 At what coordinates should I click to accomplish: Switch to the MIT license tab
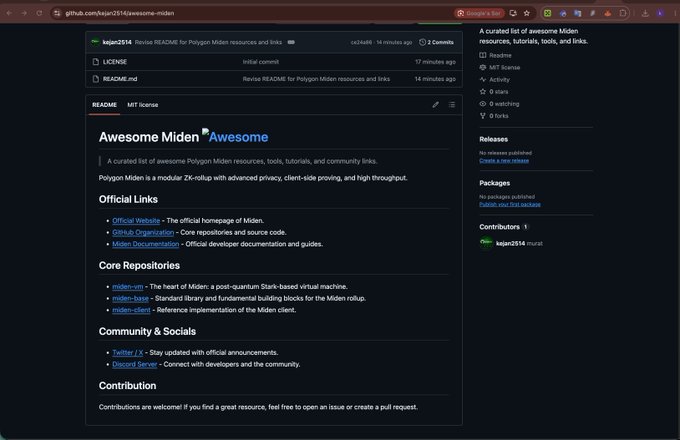point(143,105)
